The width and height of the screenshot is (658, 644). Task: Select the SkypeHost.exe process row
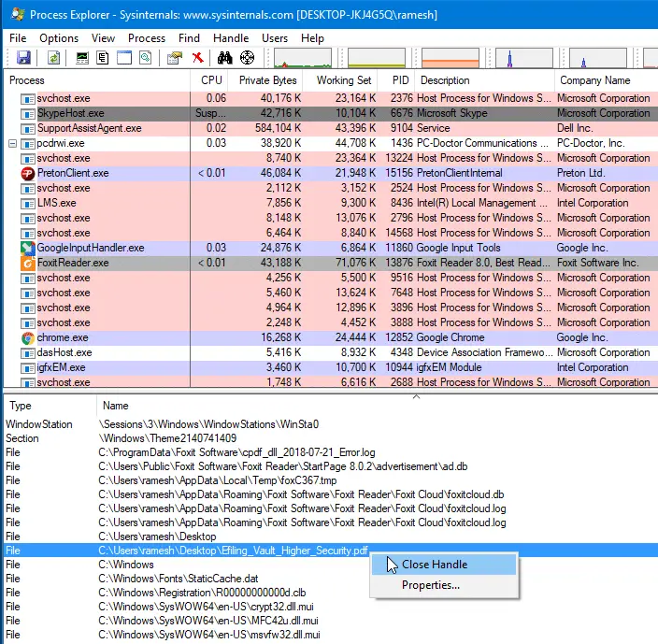[x=331, y=113]
